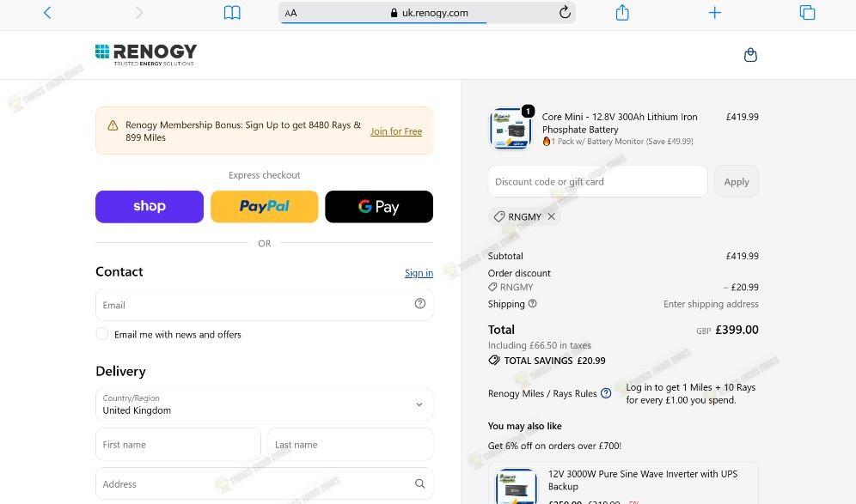Screen dimensions: 856x504
Task: Click the Sign in link
Action: coord(419,273)
